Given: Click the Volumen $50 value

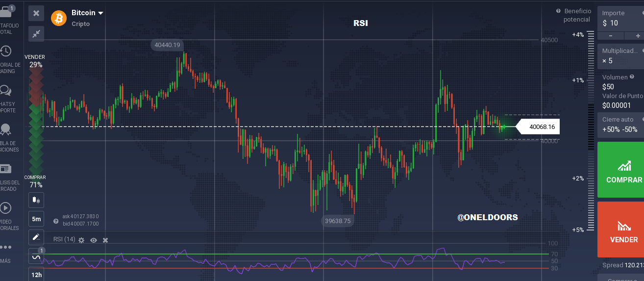Looking at the screenshot, I should [608, 87].
